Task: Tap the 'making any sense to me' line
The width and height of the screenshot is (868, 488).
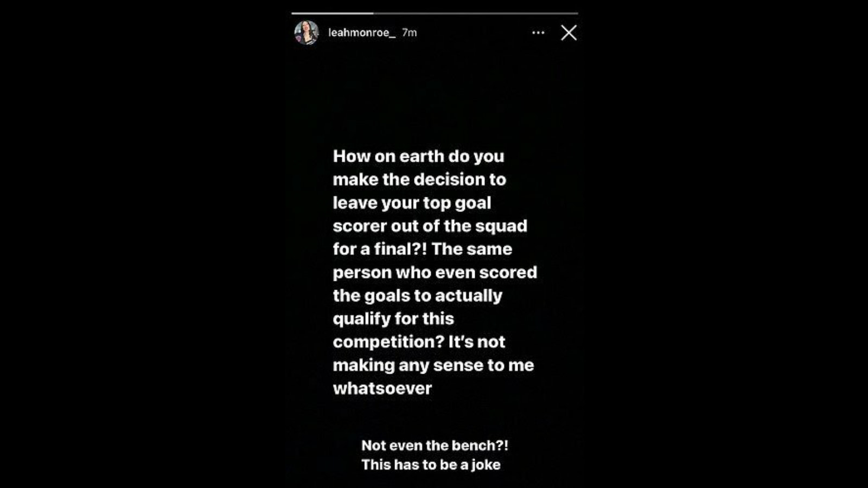Action: click(x=433, y=365)
